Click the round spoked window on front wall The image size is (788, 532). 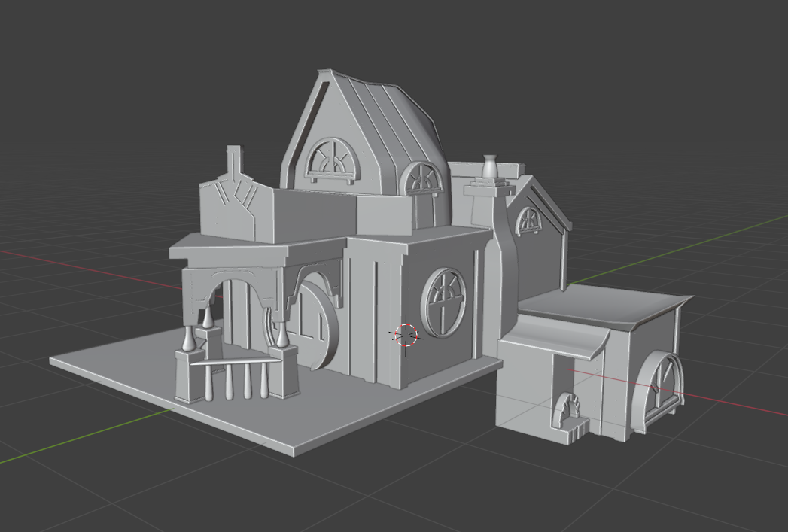(x=444, y=301)
